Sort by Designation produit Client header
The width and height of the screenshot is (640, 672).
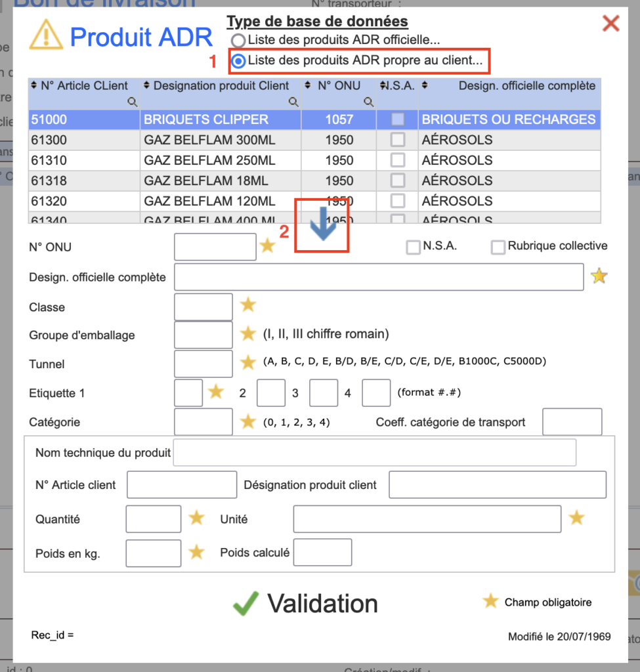147,86
